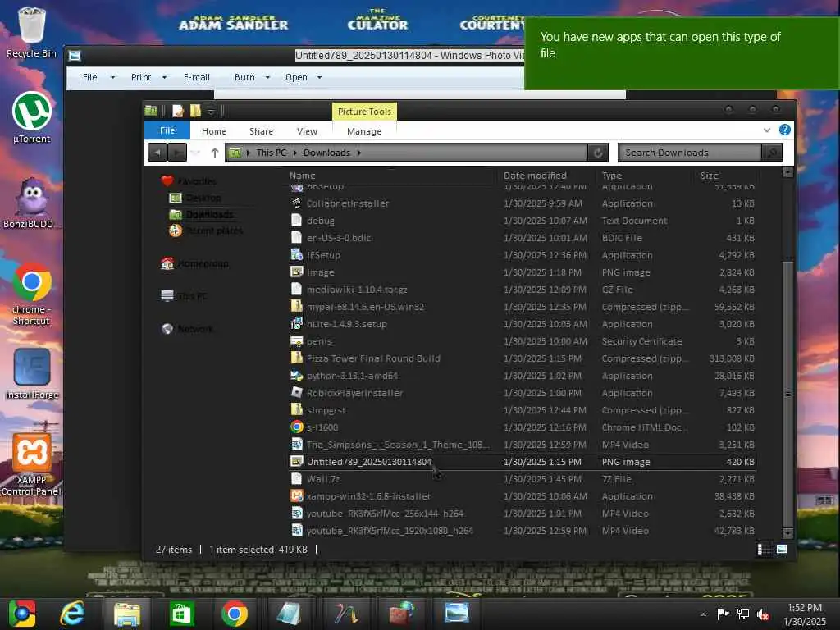Expand the Explorer ribbon chevron
The width and height of the screenshot is (840, 630).
[x=767, y=130]
